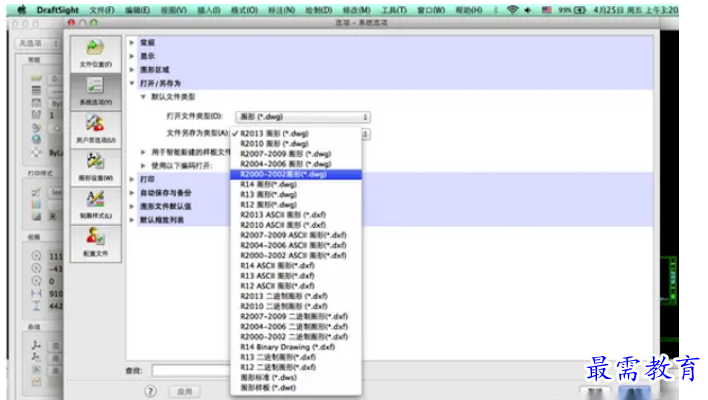The width and height of the screenshot is (708, 400).
Task: Open the 编辑(E) menu
Action: (137, 10)
